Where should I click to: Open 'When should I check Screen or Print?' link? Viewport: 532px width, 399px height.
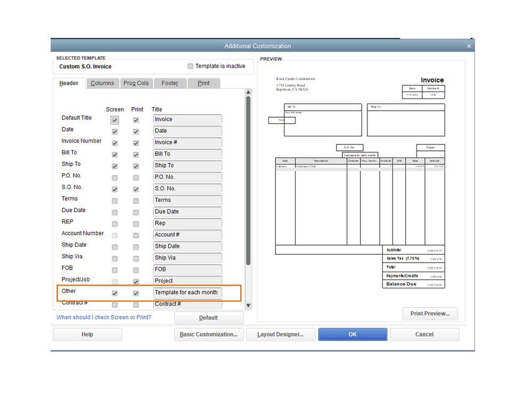(104, 317)
